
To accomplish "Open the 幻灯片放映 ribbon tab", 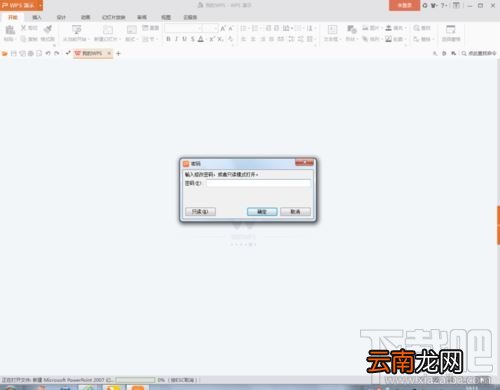I will click(x=114, y=17).
